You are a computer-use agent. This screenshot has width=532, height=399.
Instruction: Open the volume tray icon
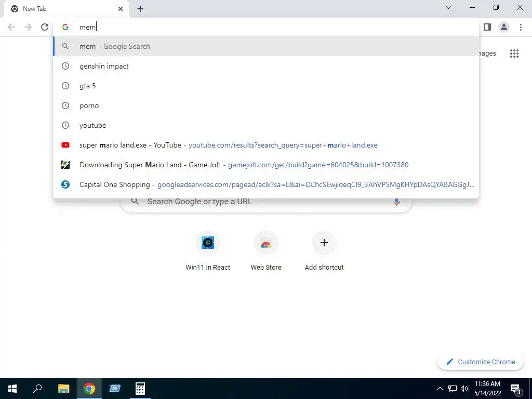[x=464, y=389]
